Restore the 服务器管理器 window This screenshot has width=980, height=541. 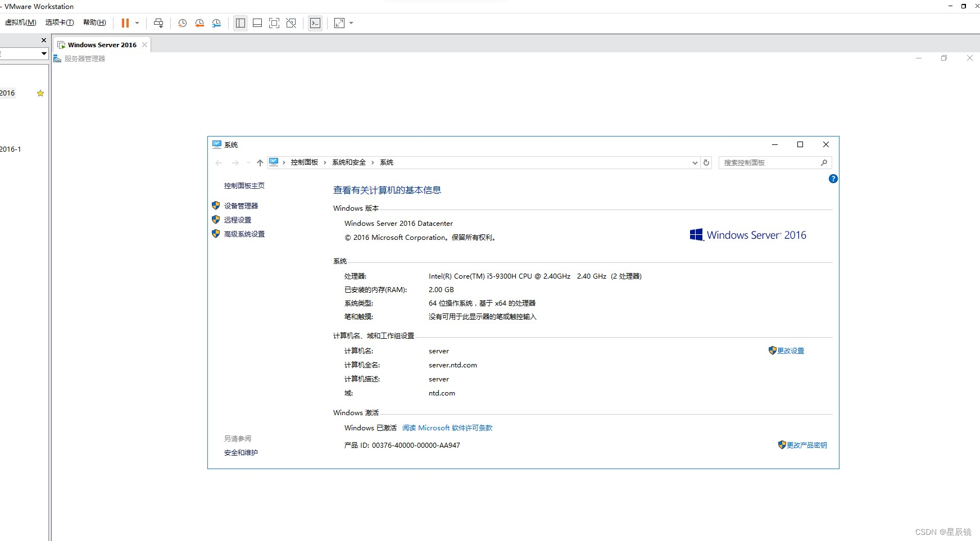pyautogui.click(x=944, y=58)
